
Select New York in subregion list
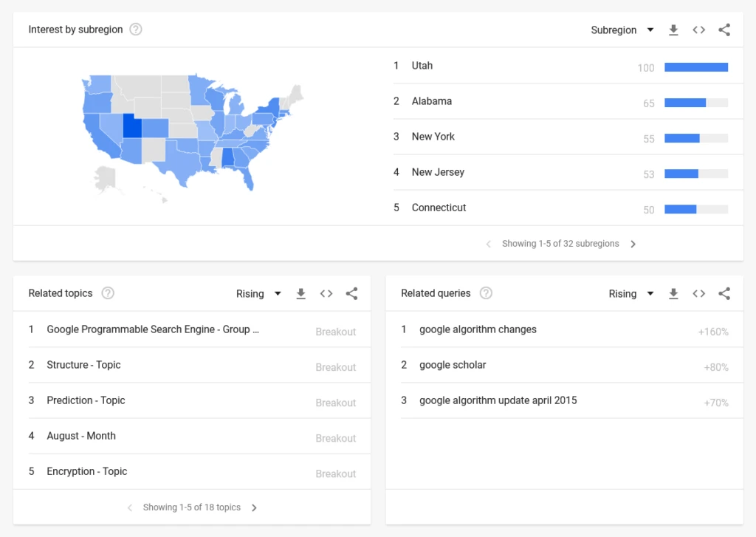pyautogui.click(x=568, y=137)
